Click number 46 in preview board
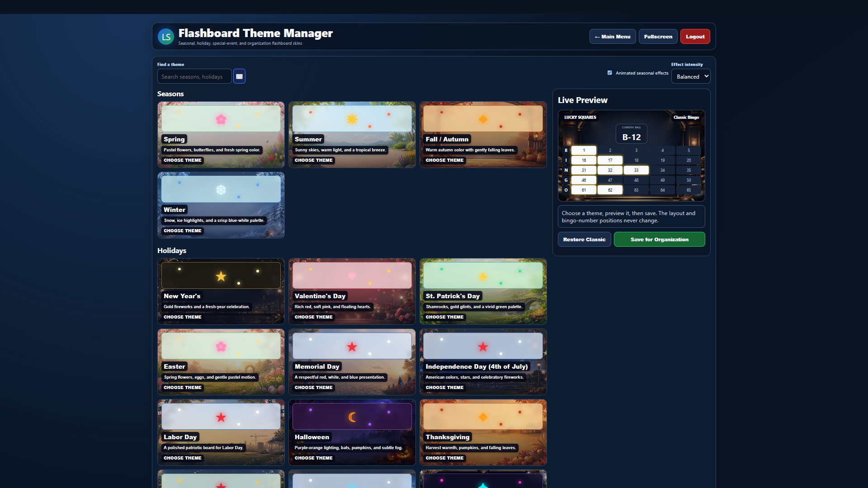The width and height of the screenshot is (868, 488). point(584,180)
